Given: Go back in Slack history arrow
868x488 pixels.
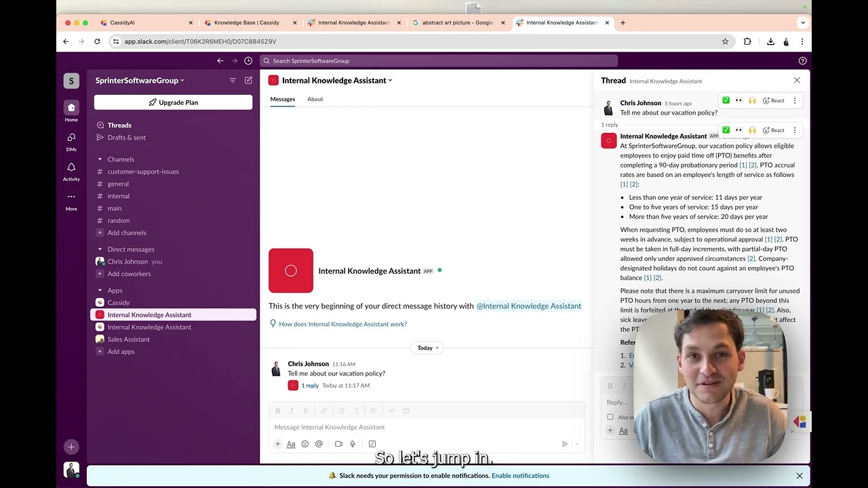Looking at the screenshot, I should click(x=220, y=61).
